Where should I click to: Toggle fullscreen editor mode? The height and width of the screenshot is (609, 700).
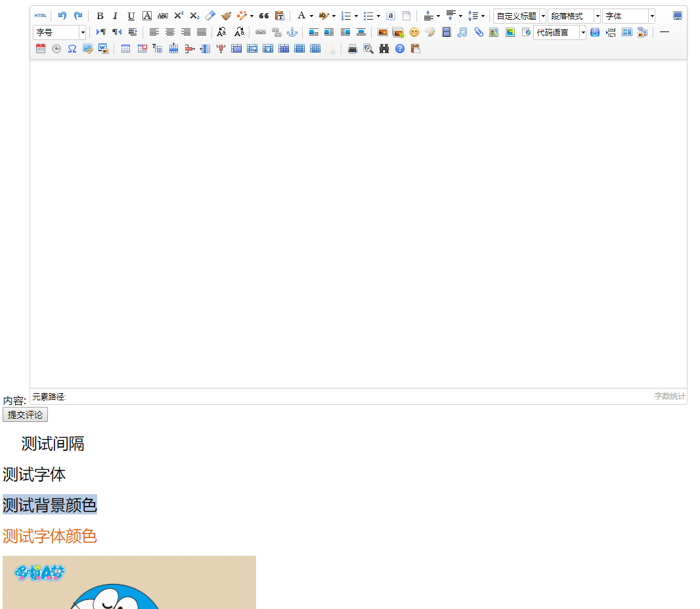pos(677,16)
